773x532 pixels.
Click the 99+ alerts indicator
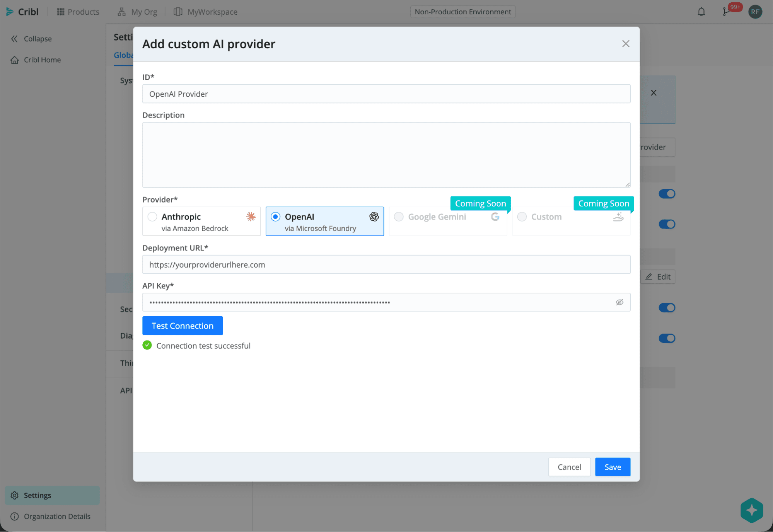[x=734, y=7]
